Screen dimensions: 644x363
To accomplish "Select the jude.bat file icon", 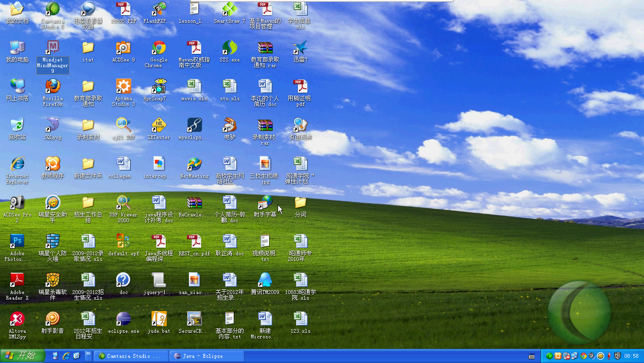I will (159, 319).
